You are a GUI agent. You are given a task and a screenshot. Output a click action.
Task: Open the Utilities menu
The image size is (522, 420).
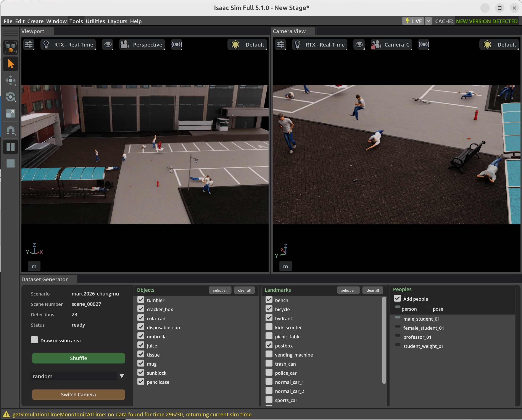point(95,21)
